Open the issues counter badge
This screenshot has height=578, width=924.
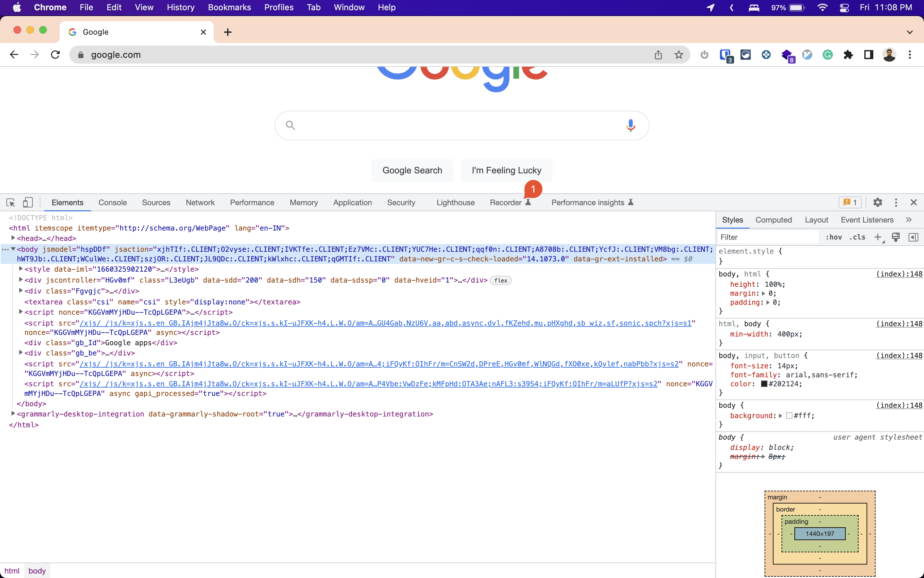[850, 203]
